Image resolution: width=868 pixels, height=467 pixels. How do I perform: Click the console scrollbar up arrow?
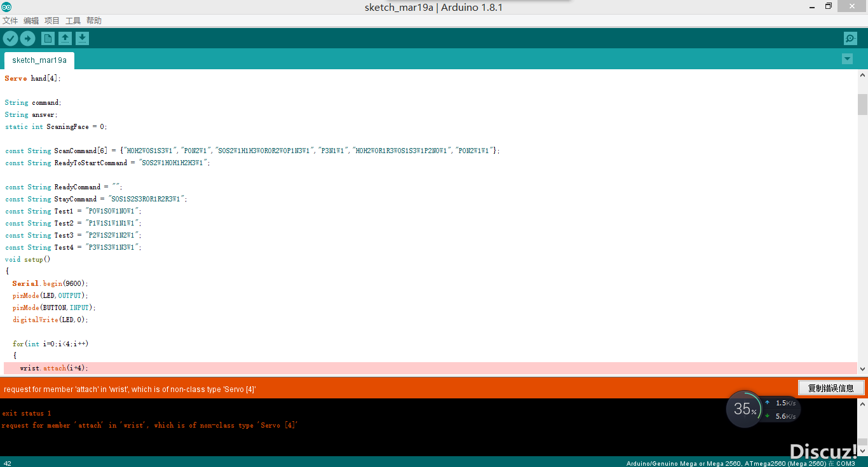click(862, 403)
